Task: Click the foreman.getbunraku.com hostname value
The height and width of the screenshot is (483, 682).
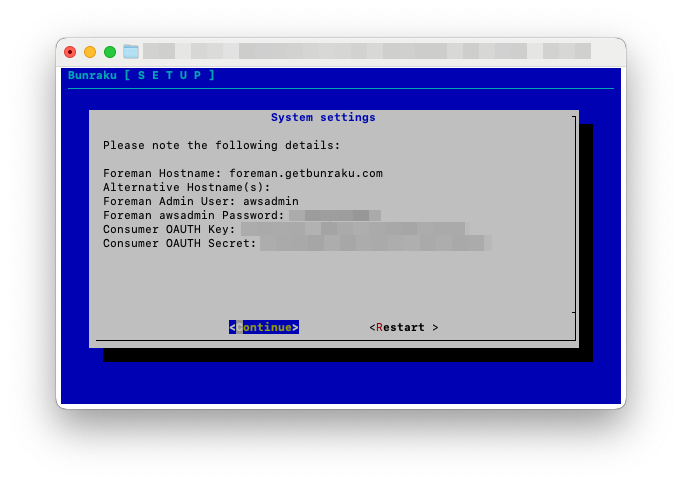Action: (305, 173)
